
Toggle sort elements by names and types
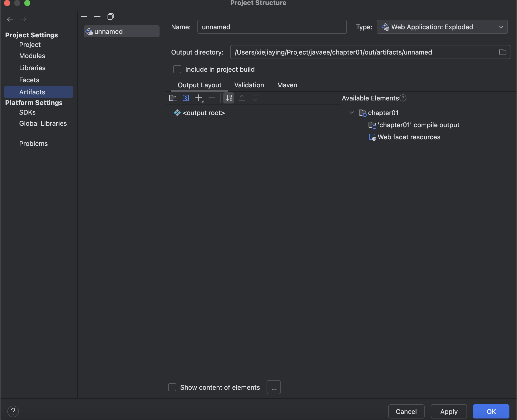229,98
